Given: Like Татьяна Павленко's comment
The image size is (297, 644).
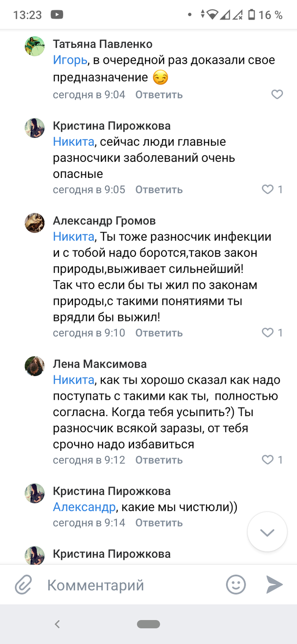Looking at the screenshot, I should (277, 94).
